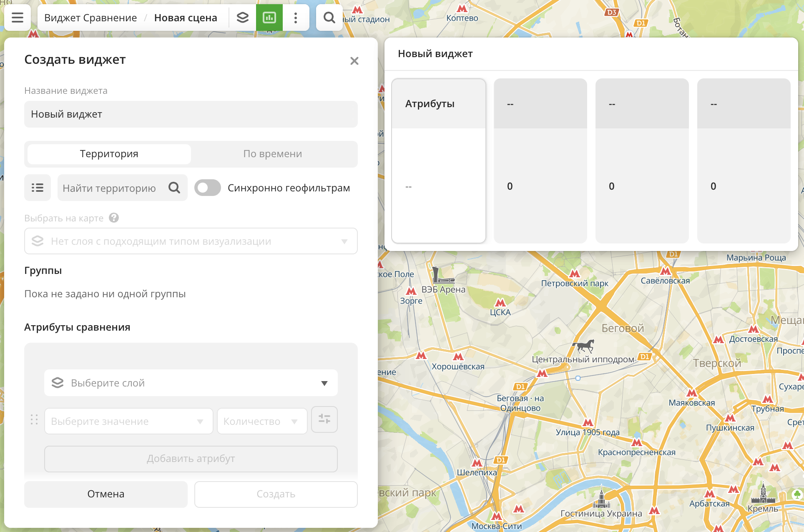Viewport: 804px width, 532px height.
Task: Toggle the green widgets panel icon
Action: tap(269, 18)
